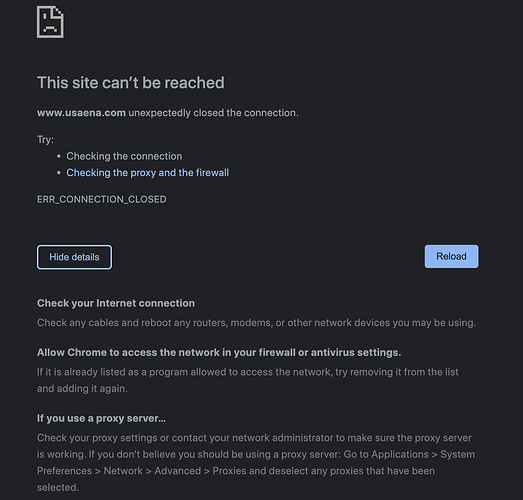
Task: Click the "This site can't be reached" heading
Action: coord(131,83)
